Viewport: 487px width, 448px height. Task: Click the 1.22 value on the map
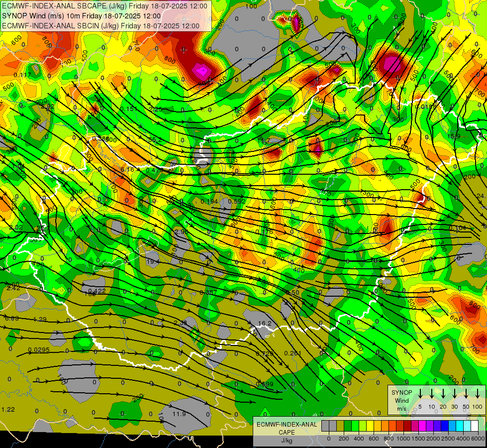8,410
